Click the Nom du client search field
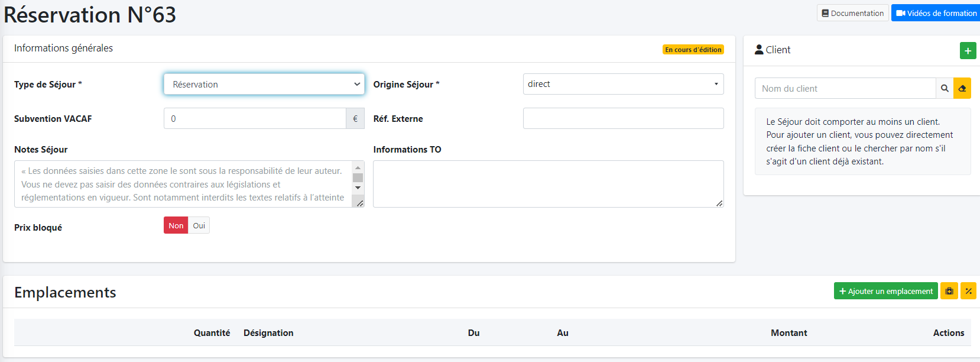Image resolution: width=980 pixels, height=362 pixels. pyautogui.click(x=845, y=89)
